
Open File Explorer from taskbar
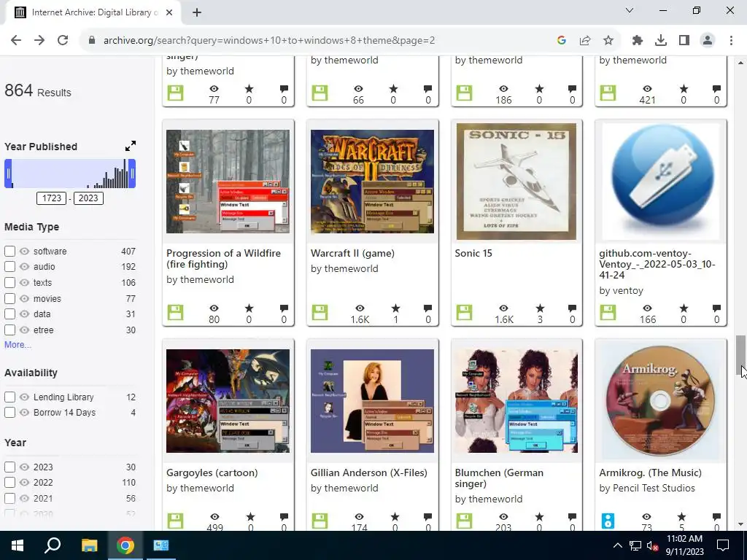(89, 545)
